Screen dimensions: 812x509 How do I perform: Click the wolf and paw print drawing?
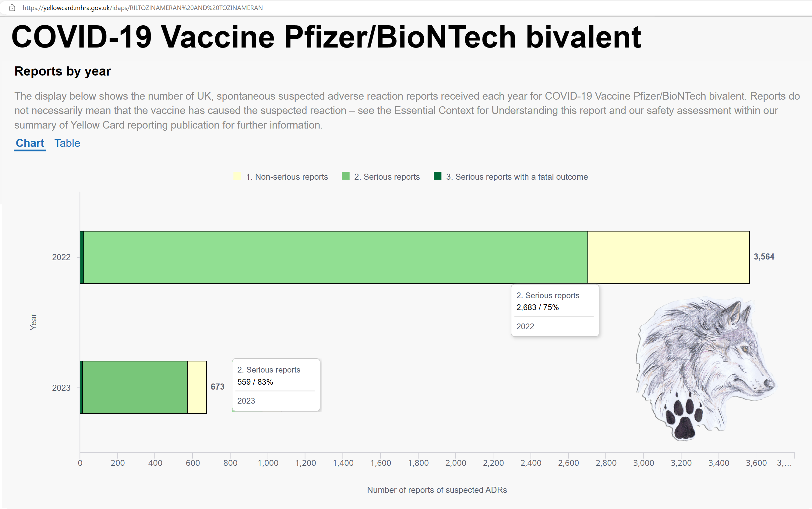[x=705, y=368]
